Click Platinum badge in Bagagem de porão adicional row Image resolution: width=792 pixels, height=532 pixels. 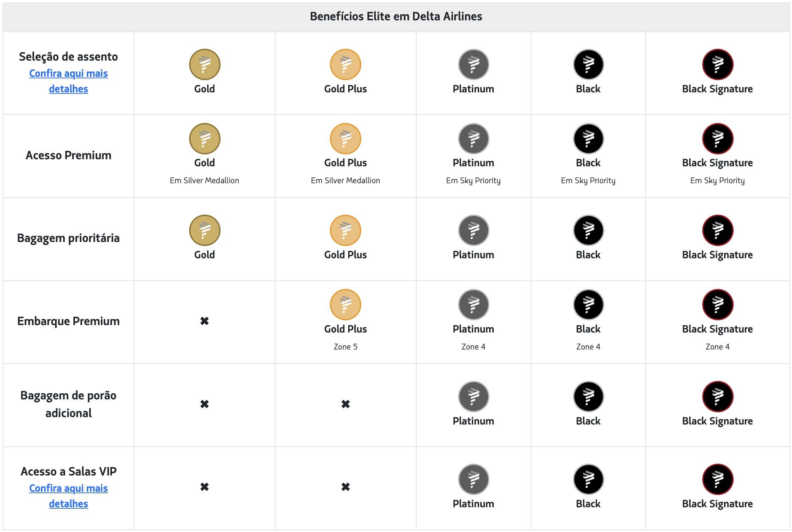[x=474, y=397]
